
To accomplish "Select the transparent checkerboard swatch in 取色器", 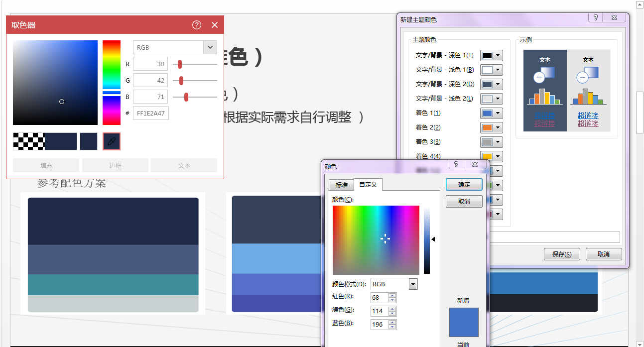I will tap(29, 141).
